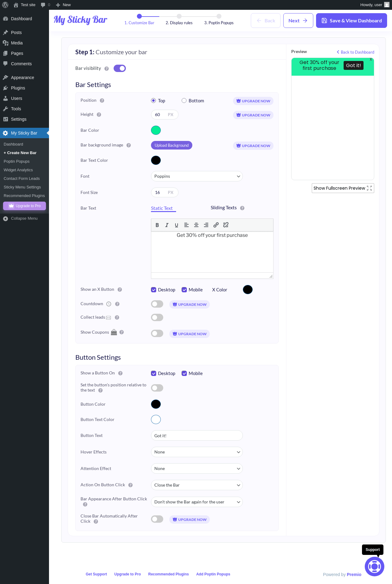
Task: Click the remove link icon
Action: tap(226, 225)
